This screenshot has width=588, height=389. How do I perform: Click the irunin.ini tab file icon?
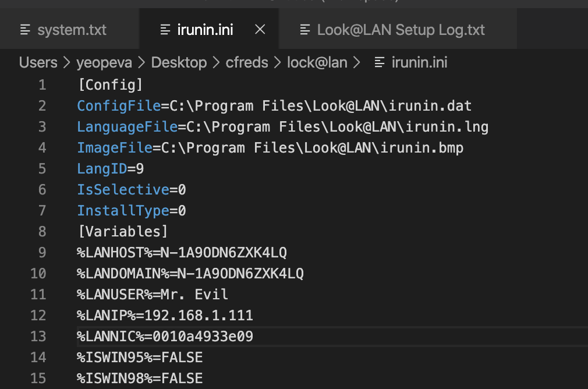(165, 30)
